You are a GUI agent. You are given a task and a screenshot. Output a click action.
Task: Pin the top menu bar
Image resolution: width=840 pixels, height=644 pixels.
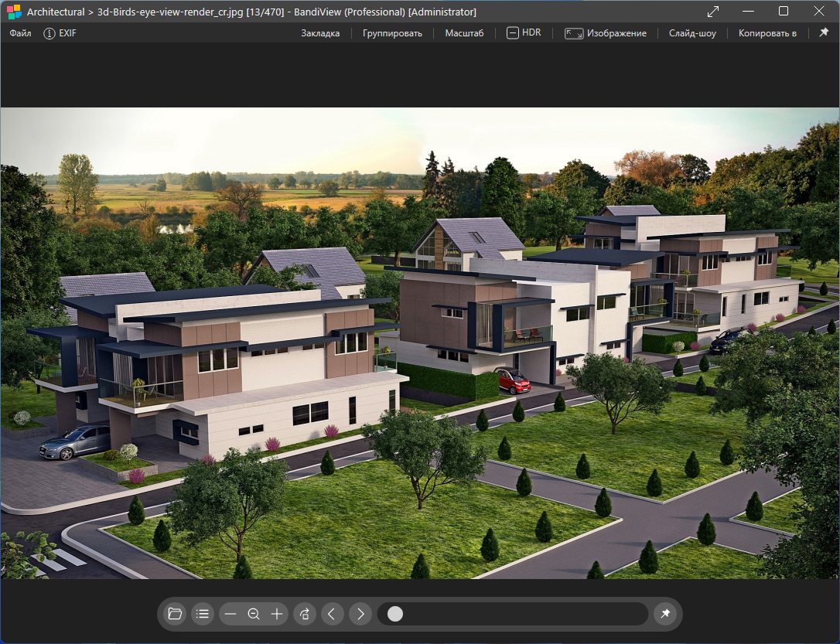(824, 33)
